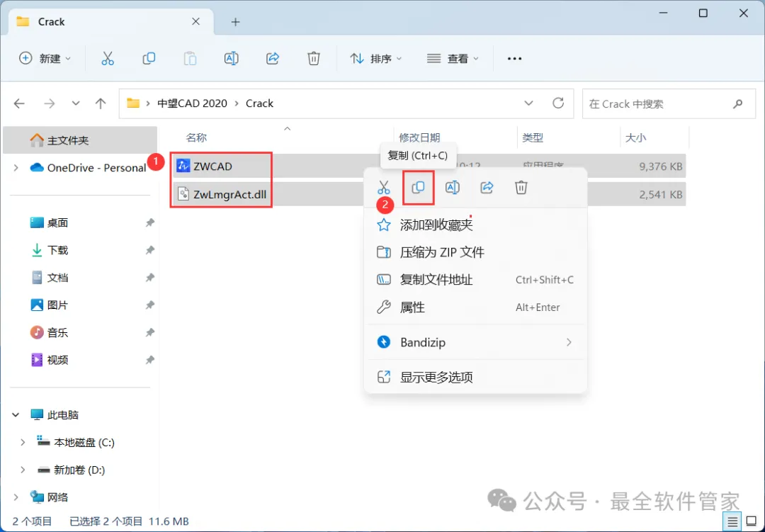This screenshot has height=532, width=765.
Task: Choose 添加到收藏夹 menu entry
Action: click(476, 225)
